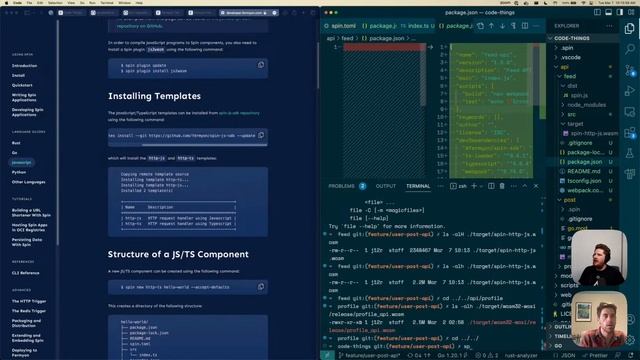Expand the node_modules folder
Image resolution: width=640 pixels, height=360 pixels.
point(563,105)
